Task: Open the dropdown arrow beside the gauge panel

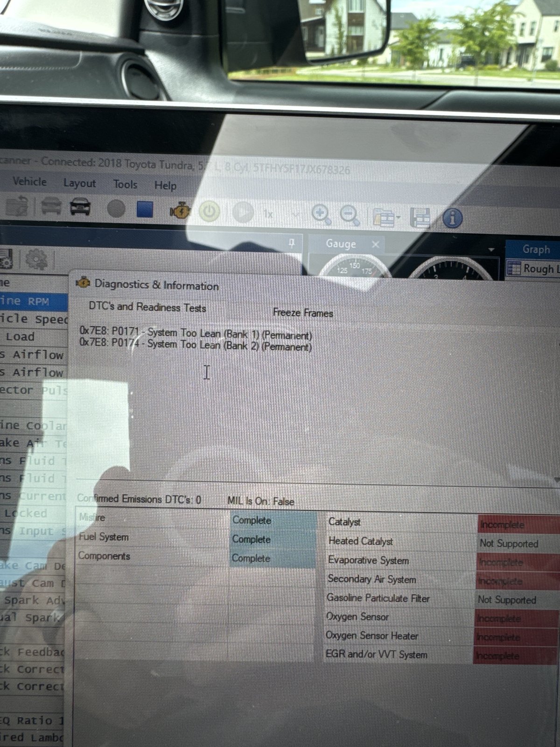Action: pyautogui.click(x=491, y=250)
